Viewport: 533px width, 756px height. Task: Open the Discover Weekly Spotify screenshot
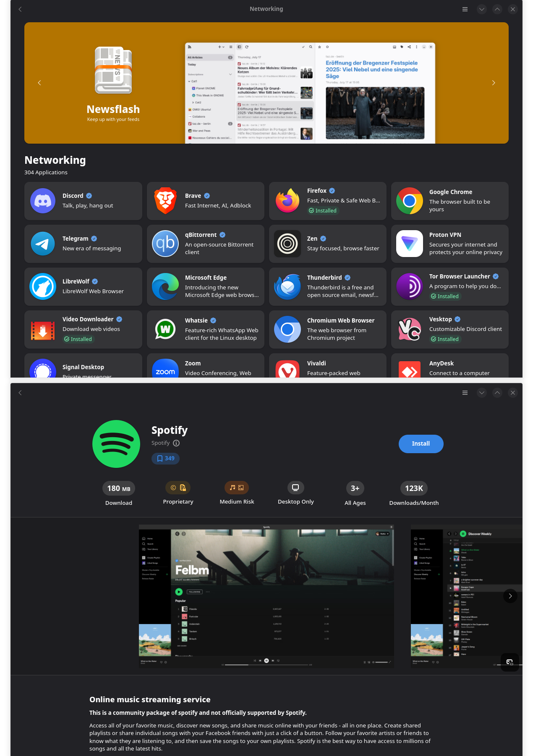466,596
